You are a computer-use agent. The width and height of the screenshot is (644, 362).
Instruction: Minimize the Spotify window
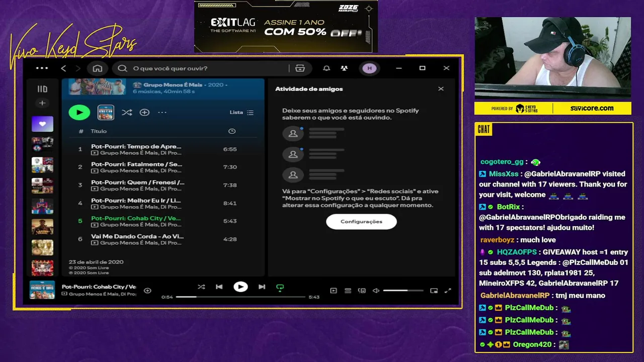coord(398,68)
